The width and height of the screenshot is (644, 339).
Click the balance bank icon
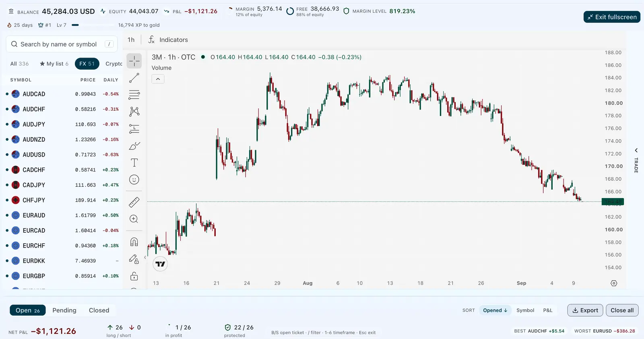[11, 11]
